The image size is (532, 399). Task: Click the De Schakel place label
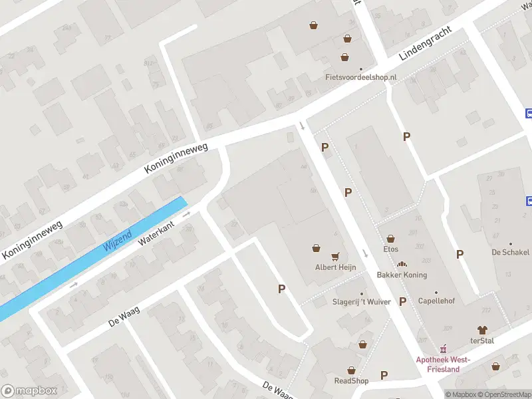point(510,252)
